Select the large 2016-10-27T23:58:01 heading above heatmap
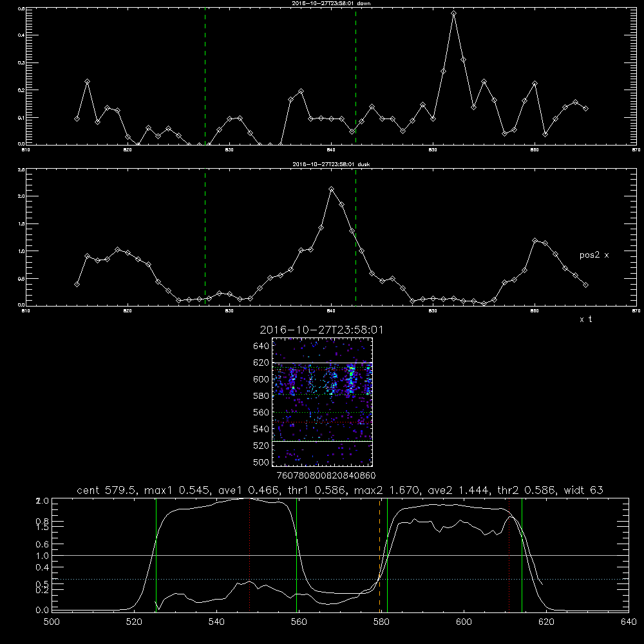 pyautogui.click(x=321, y=330)
